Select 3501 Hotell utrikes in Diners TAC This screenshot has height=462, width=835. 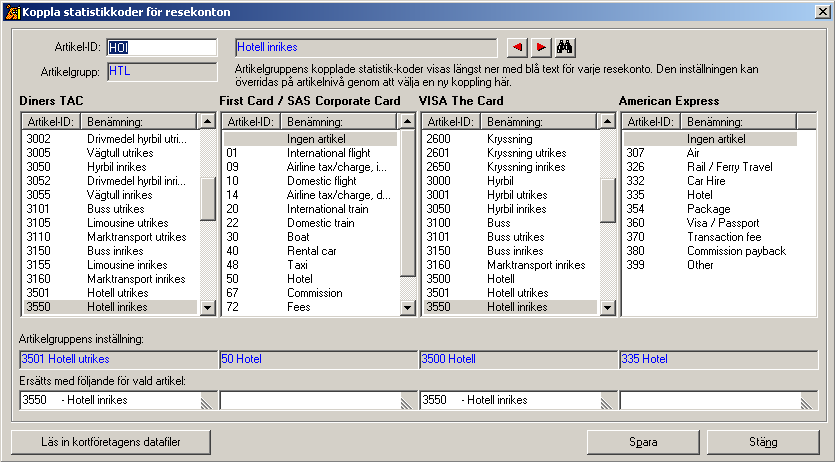pyautogui.click(x=111, y=293)
